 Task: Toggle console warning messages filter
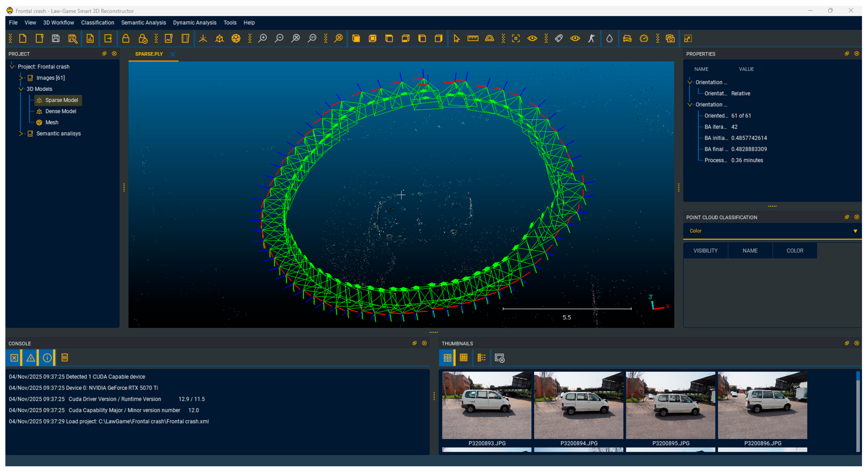click(x=31, y=358)
